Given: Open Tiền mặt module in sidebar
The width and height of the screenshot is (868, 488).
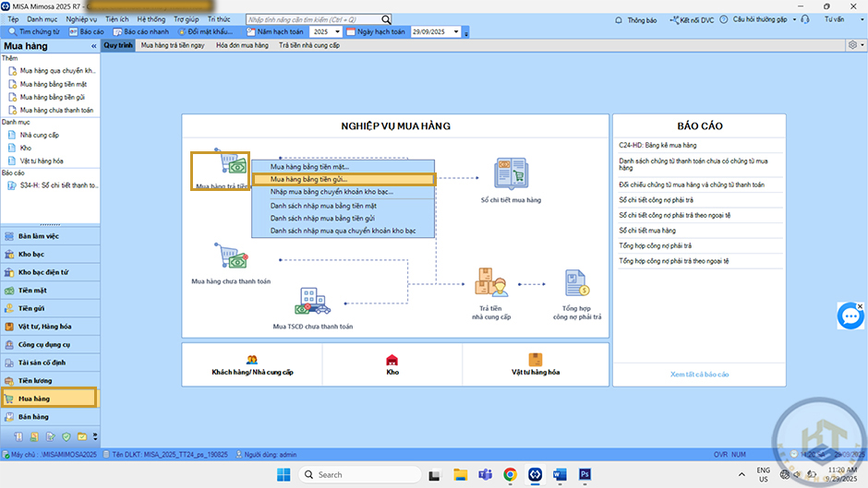Looking at the screenshot, I should [32, 291].
